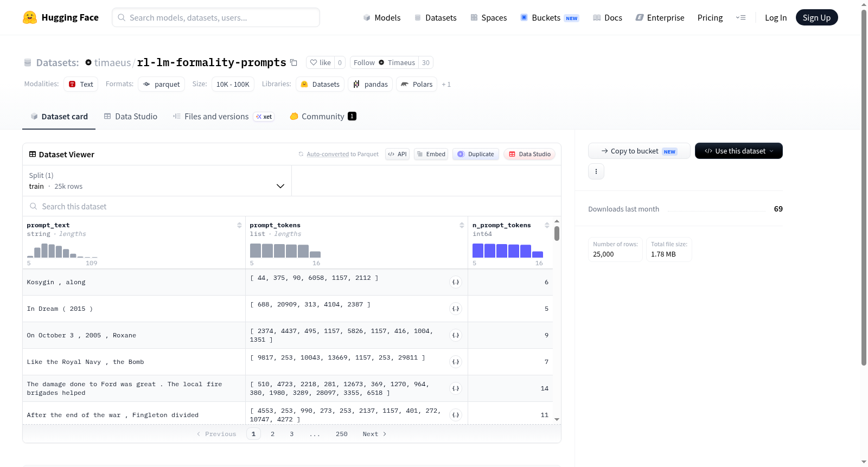Open the Embed button

(x=431, y=154)
